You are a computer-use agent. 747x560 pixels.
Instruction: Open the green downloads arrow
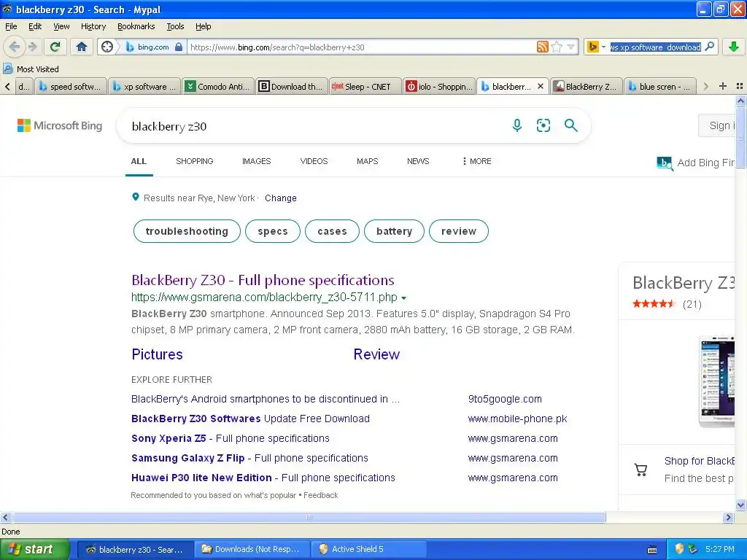pyautogui.click(x=734, y=47)
